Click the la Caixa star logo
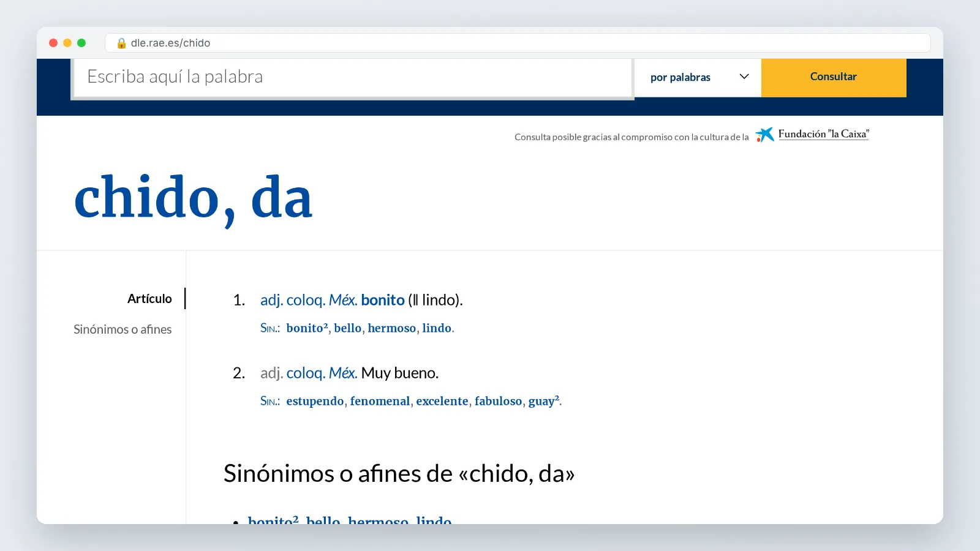Viewport: 980px width, 551px height. (764, 134)
